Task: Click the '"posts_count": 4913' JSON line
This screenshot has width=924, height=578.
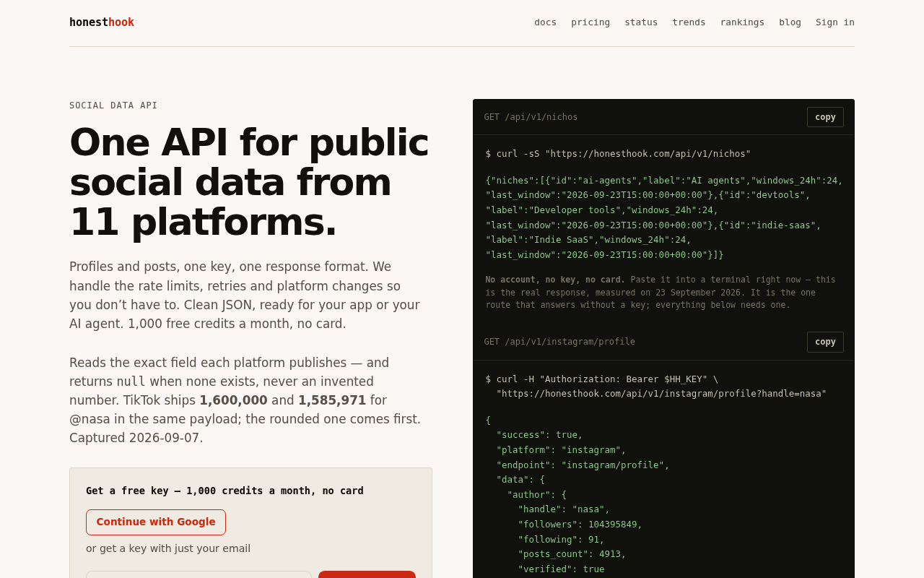Action: pos(572,554)
